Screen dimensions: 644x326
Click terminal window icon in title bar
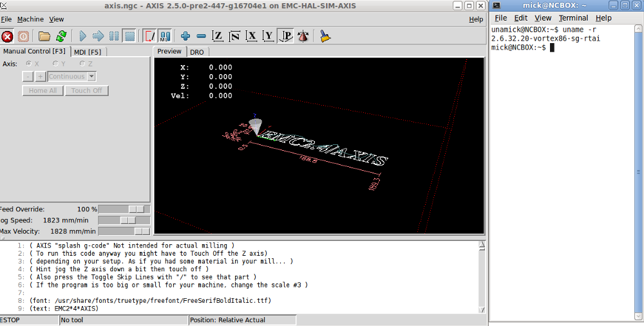pyautogui.click(x=497, y=5)
